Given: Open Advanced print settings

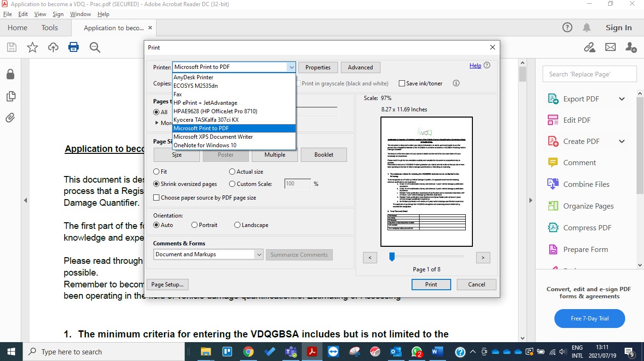Looking at the screenshot, I should point(360,67).
